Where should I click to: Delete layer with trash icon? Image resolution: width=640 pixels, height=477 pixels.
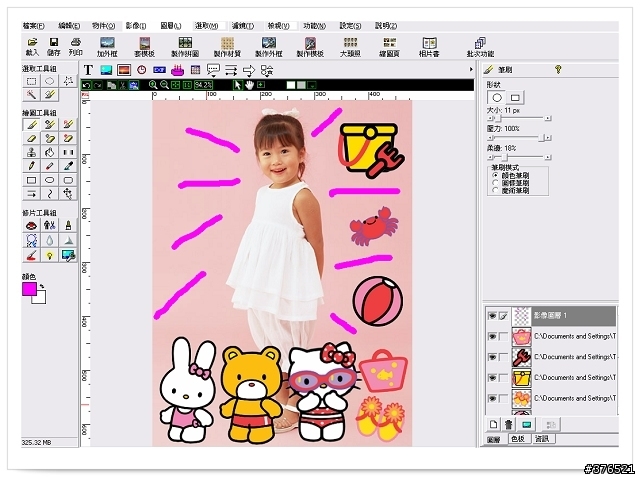(x=508, y=424)
